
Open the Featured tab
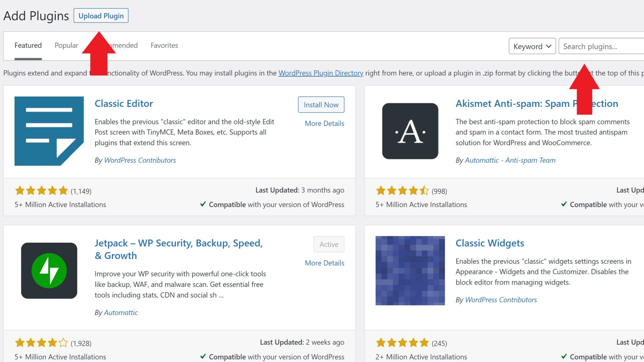(28, 46)
